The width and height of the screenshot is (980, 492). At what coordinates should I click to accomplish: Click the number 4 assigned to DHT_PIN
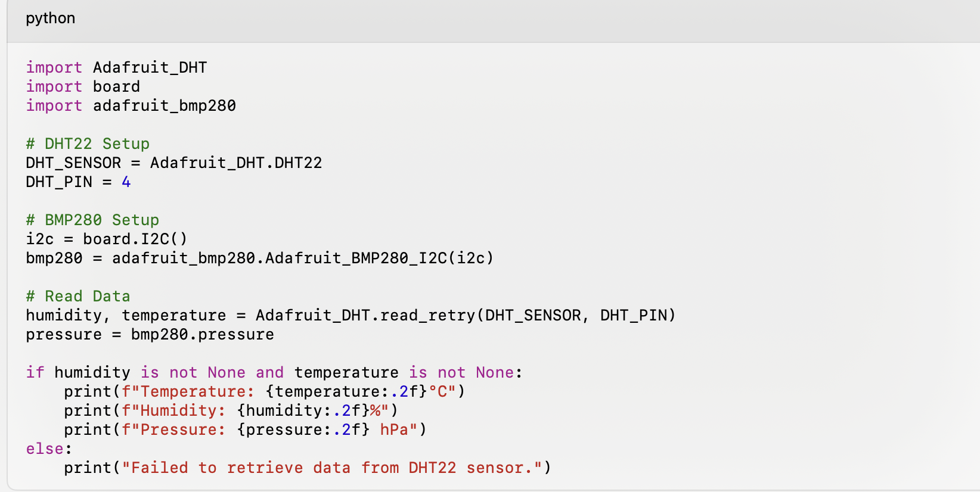click(x=126, y=182)
